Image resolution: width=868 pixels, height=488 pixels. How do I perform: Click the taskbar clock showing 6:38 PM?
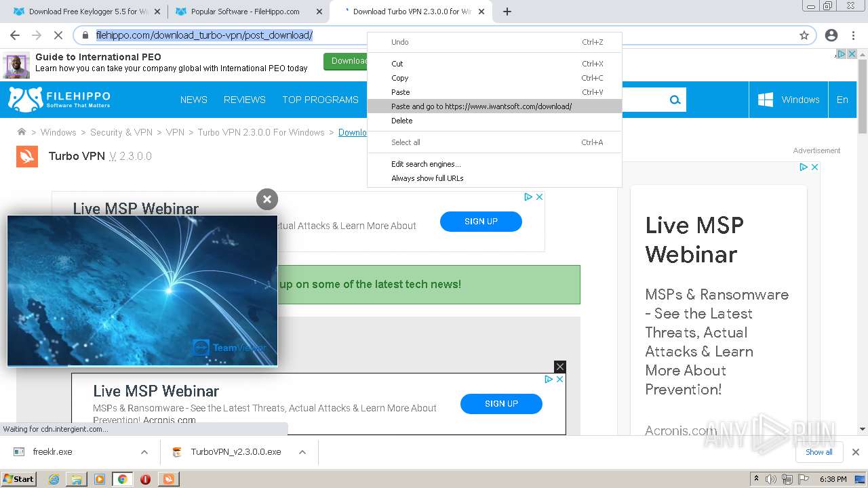pos(833,479)
